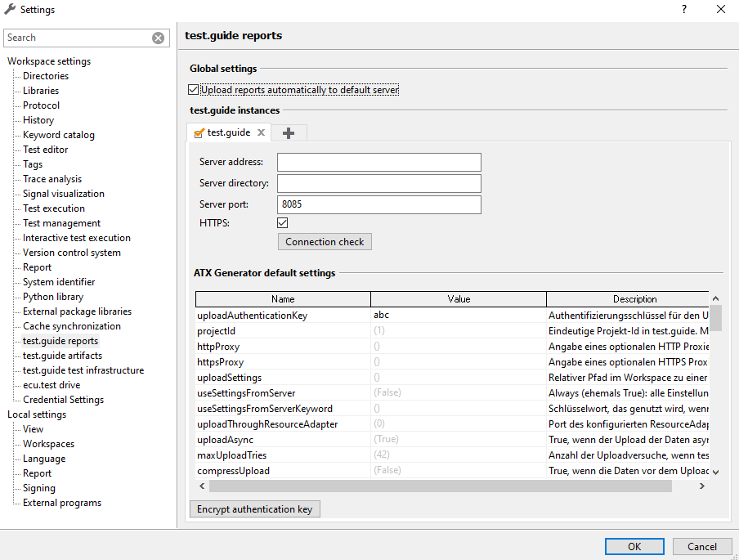Add a new test.guide instance tab
Image resolution: width=739 pixels, height=560 pixels.
click(289, 133)
